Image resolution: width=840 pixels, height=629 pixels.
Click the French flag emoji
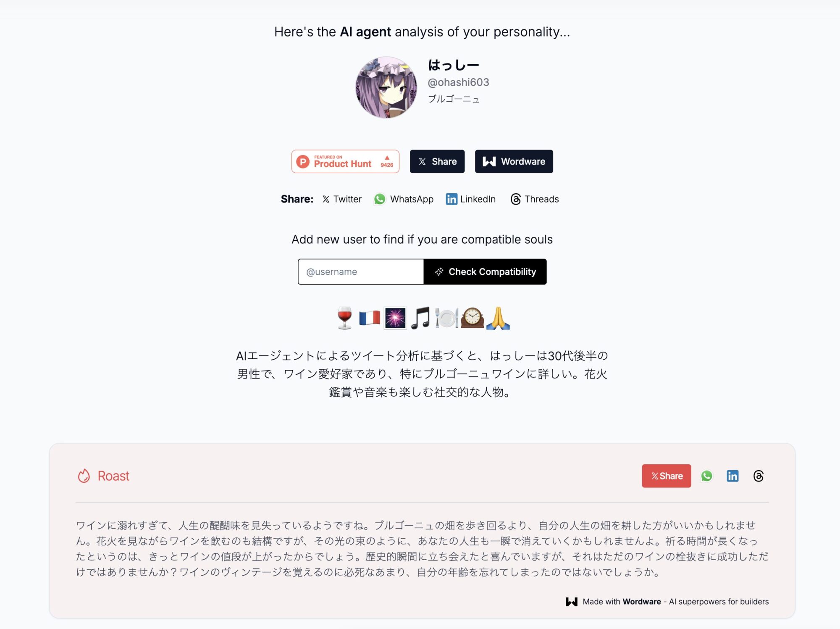click(370, 318)
